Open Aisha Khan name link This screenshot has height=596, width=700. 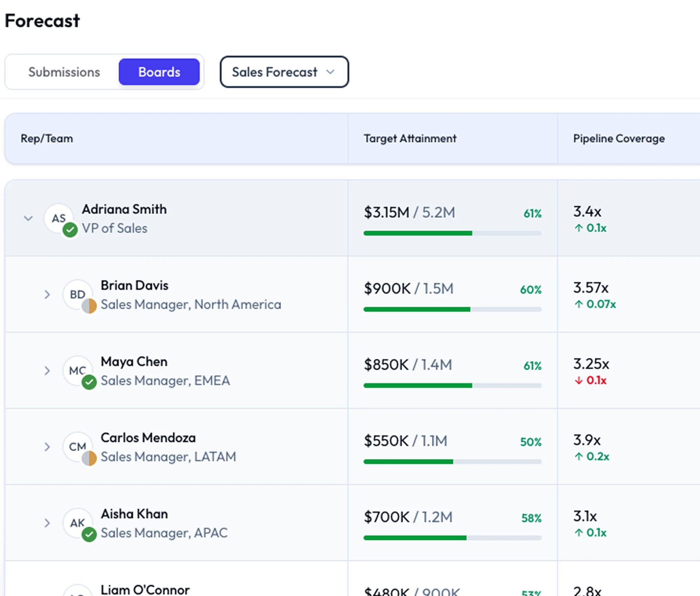point(134,514)
